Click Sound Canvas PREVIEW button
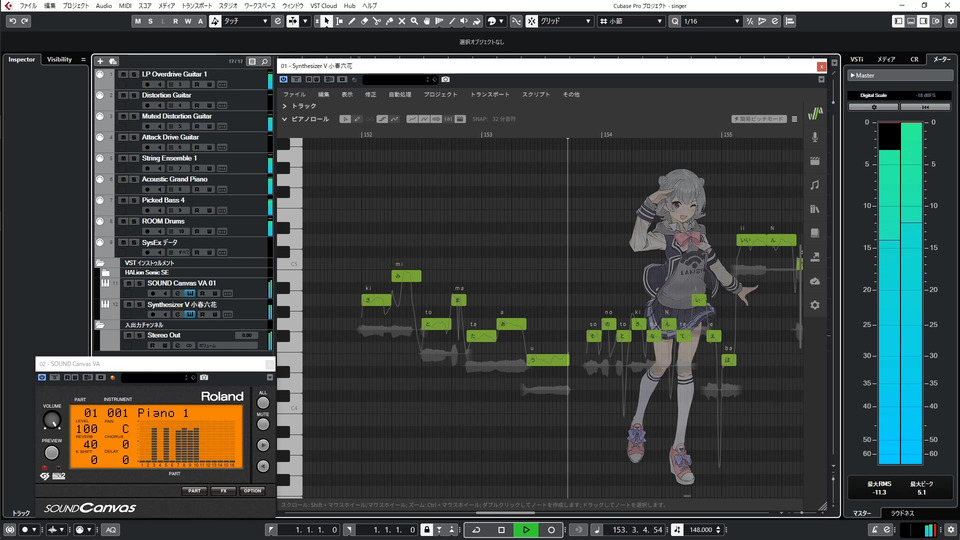 [51, 453]
